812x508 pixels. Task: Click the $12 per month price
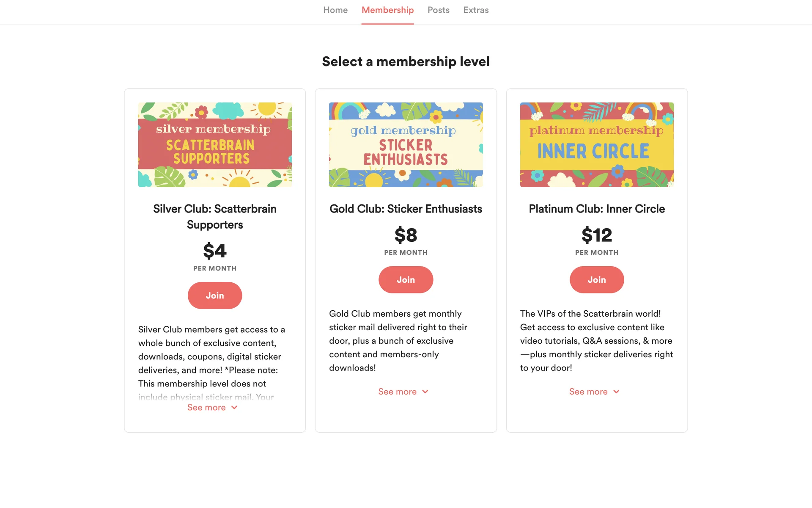(596, 235)
